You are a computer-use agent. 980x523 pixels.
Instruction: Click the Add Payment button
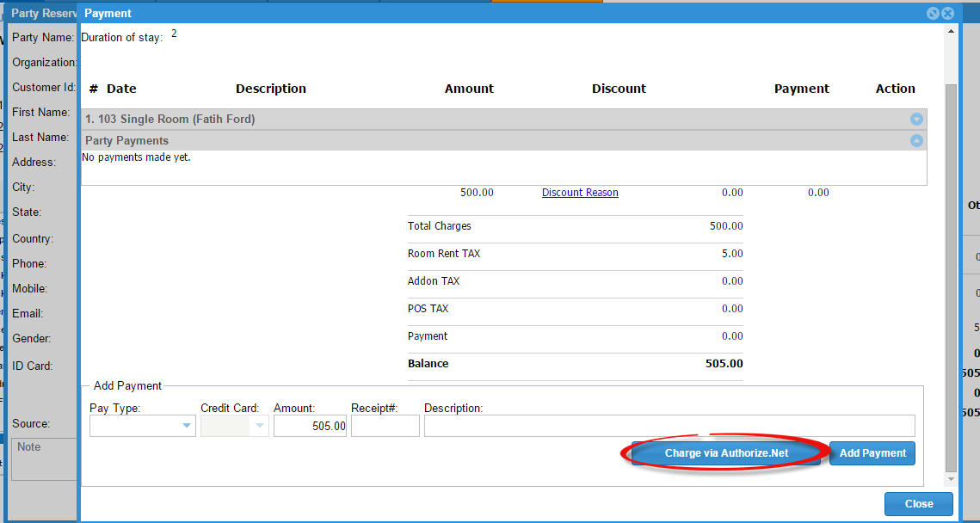872,453
